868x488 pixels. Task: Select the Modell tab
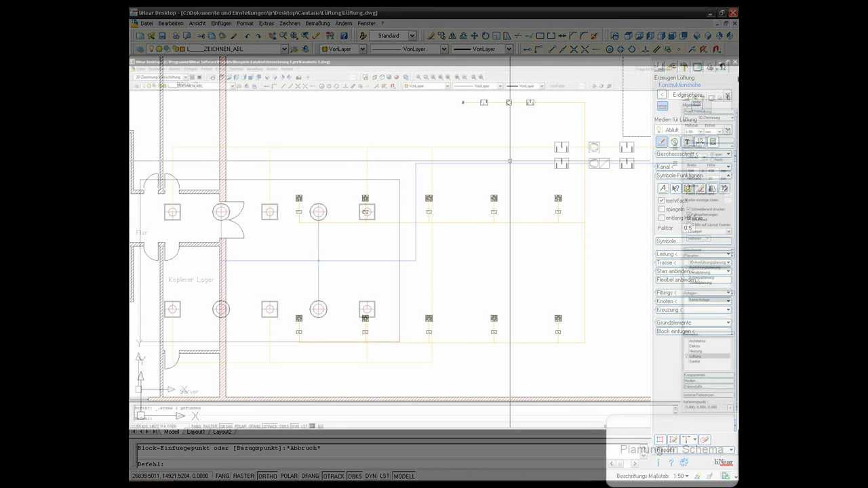pyautogui.click(x=172, y=432)
